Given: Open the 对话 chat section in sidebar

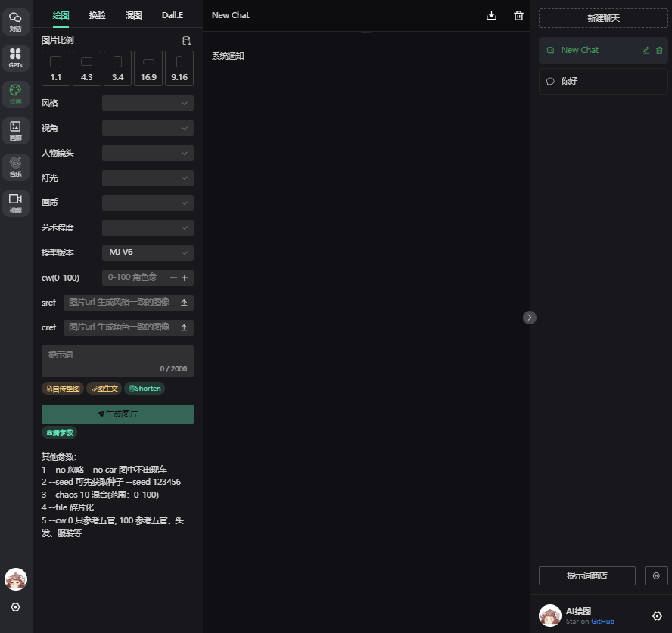Looking at the screenshot, I should [15, 22].
